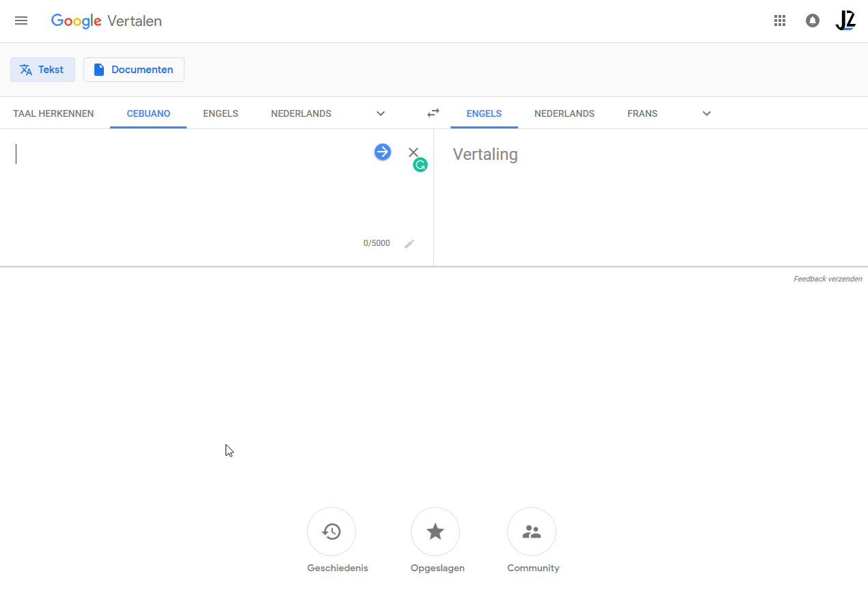Viewport: 868px width, 591px height.
Task: Open the JZ account profile avatar
Action: point(845,20)
